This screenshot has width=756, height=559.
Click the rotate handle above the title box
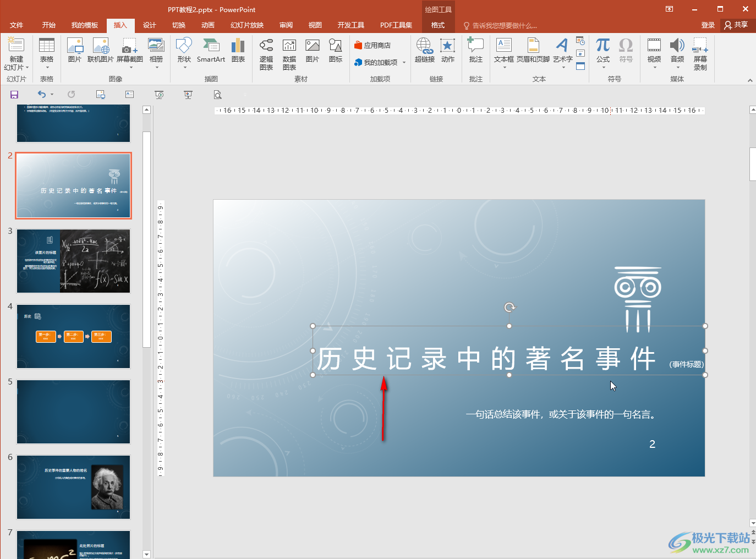(510, 308)
